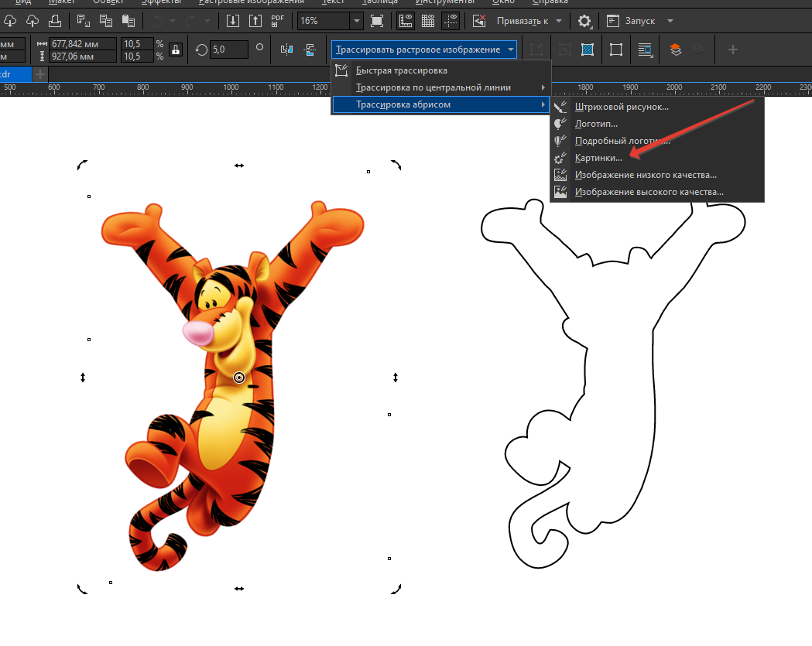Click the Quick Trace icon in the menu
Image resolution: width=812 pixels, height=646 pixels.
[x=341, y=70]
